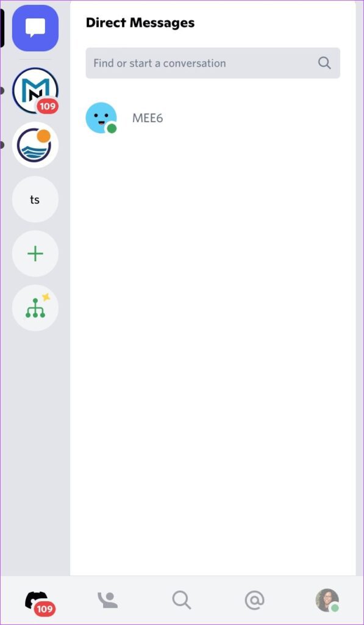
Task: Add a server with the green plus
Action: click(x=35, y=253)
